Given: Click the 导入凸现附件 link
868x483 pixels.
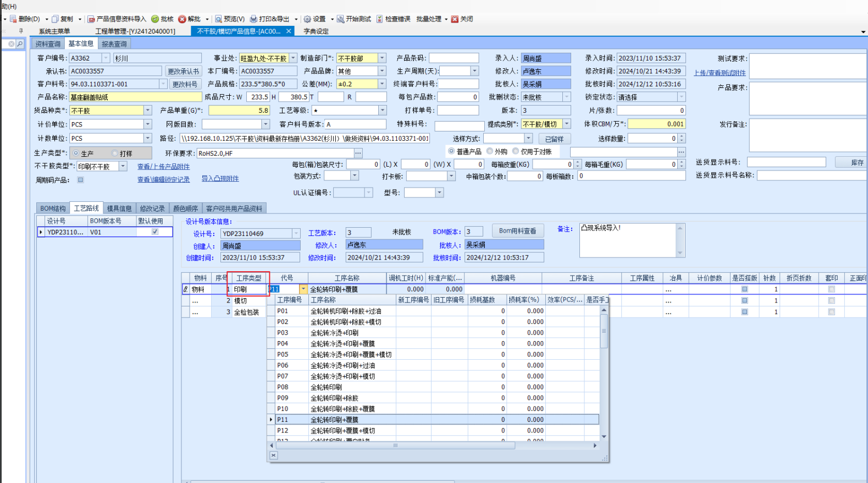Looking at the screenshot, I should coord(220,179).
